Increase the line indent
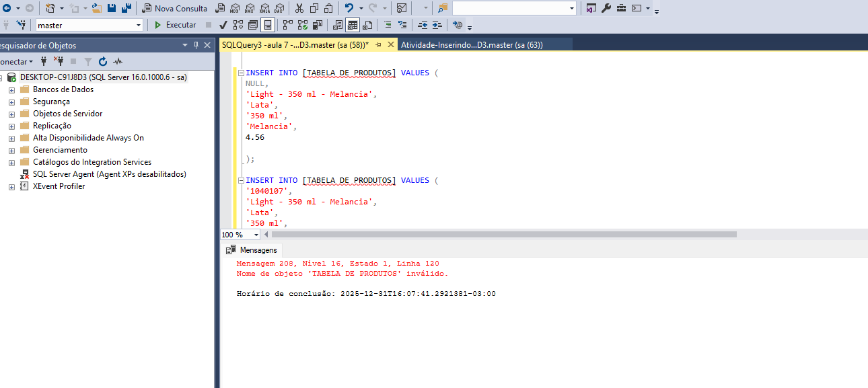The width and height of the screenshot is (868, 388). [437, 25]
